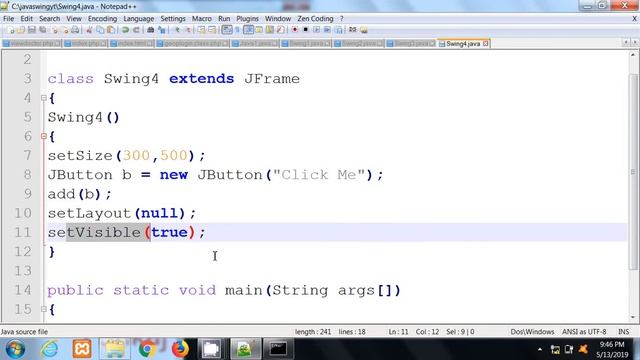Close the Swing4.java tab

[485, 43]
